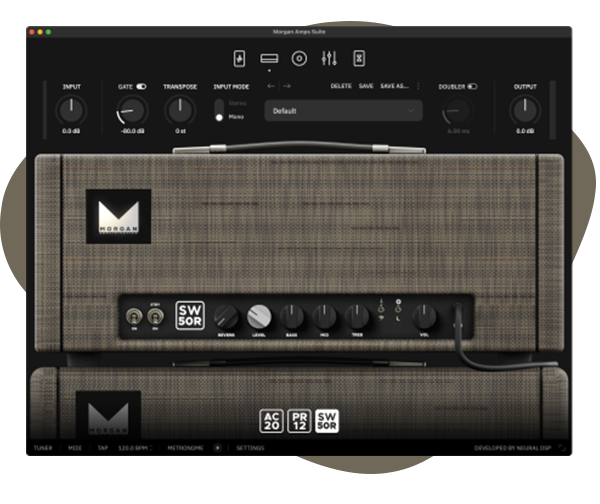Switch input mode to Stereo
Viewport: 600px width, 504px height.
point(237,103)
